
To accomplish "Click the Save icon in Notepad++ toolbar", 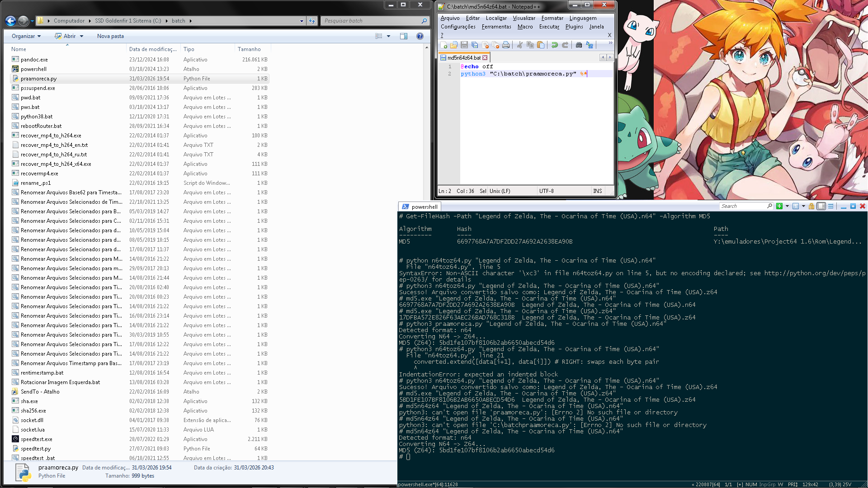I will coord(464,45).
